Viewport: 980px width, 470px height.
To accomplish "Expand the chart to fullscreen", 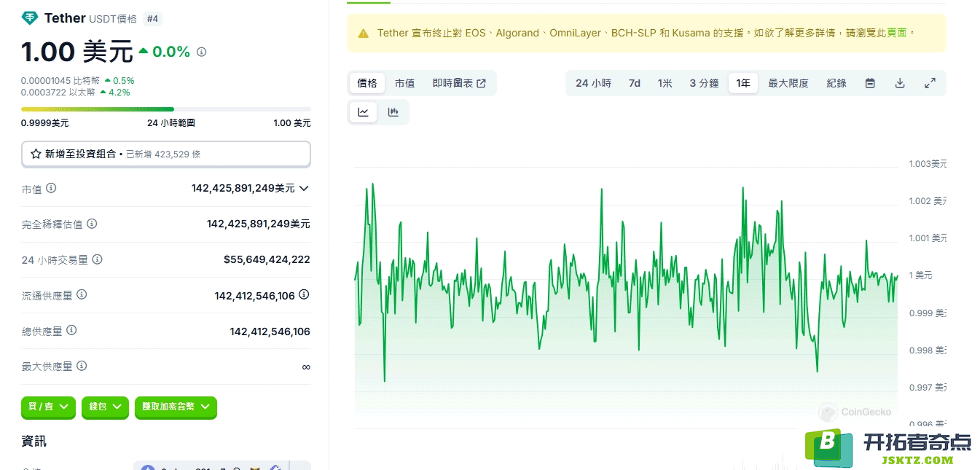I will (930, 83).
